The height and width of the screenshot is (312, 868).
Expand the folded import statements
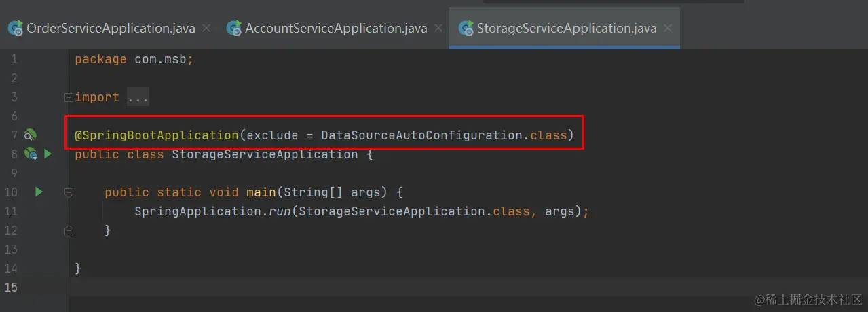69,97
